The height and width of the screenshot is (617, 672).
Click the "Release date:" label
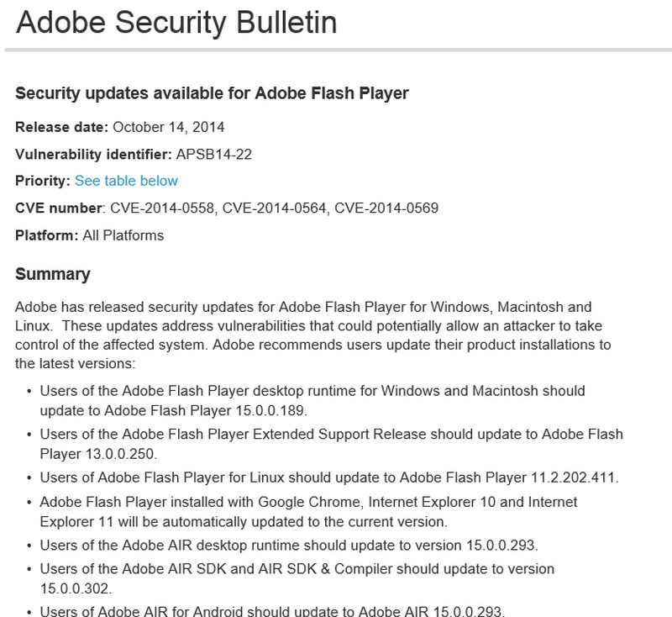pyautogui.click(x=61, y=128)
